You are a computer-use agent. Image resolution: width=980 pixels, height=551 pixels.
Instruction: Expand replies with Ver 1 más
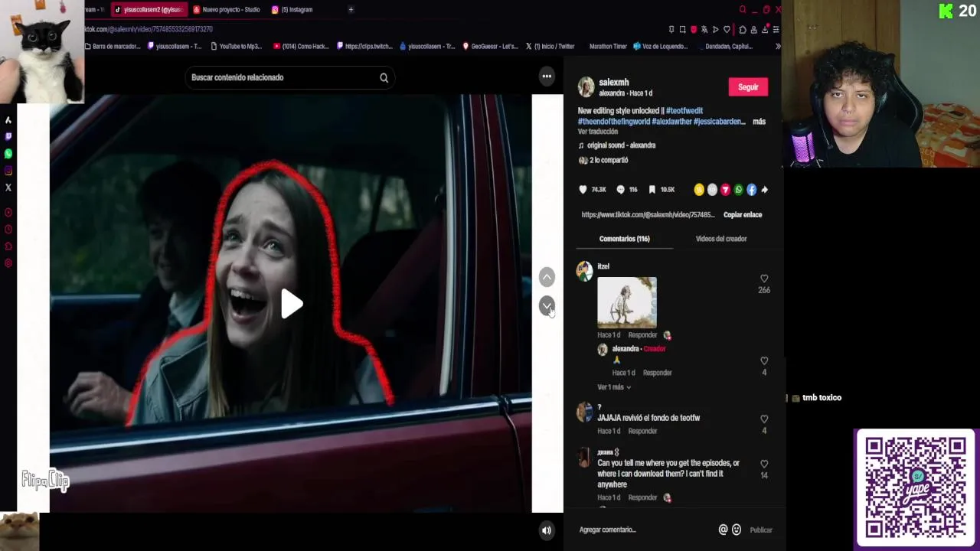pos(614,387)
